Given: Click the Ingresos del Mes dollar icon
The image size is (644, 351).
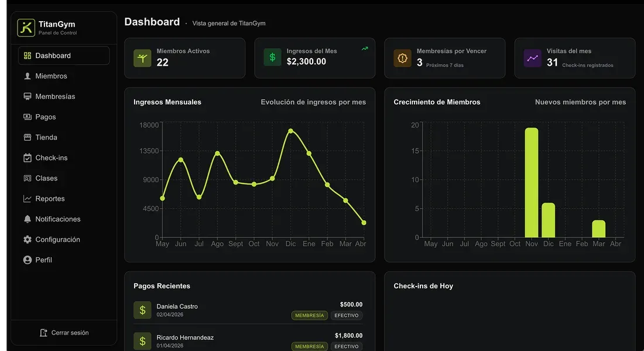Looking at the screenshot, I should [272, 57].
